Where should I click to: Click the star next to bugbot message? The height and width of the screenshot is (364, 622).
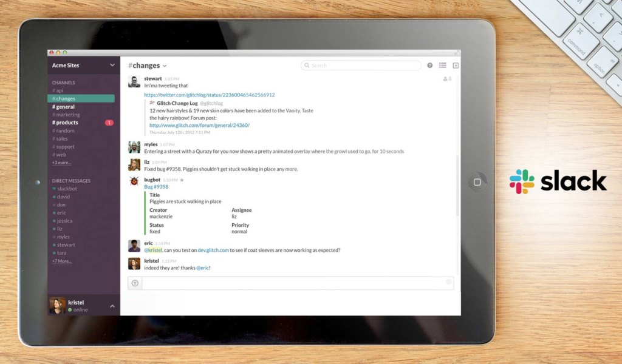point(182,180)
